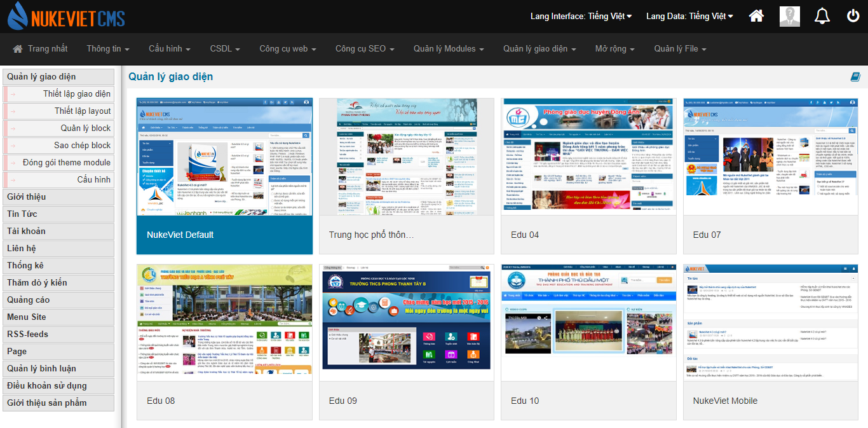Click the NukeViet CMS logo
The width and height of the screenshot is (868, 428).
click(66, 17)
